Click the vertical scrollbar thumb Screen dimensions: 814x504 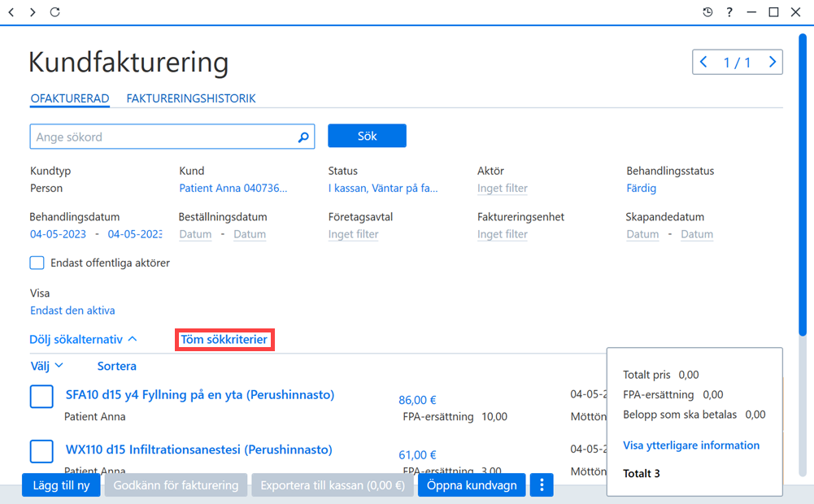(803, 185)
